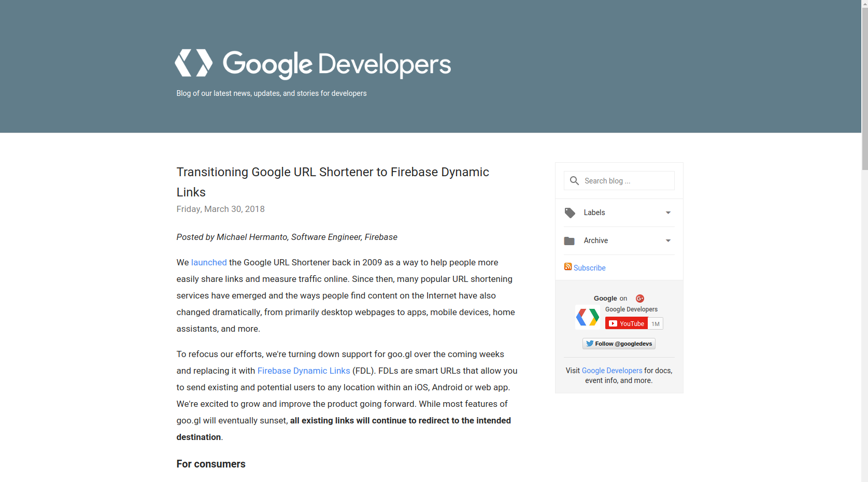Click the Archive folder icon
Image resolution: width=868 pixels, height=482 pixels.
click(570, 241)
